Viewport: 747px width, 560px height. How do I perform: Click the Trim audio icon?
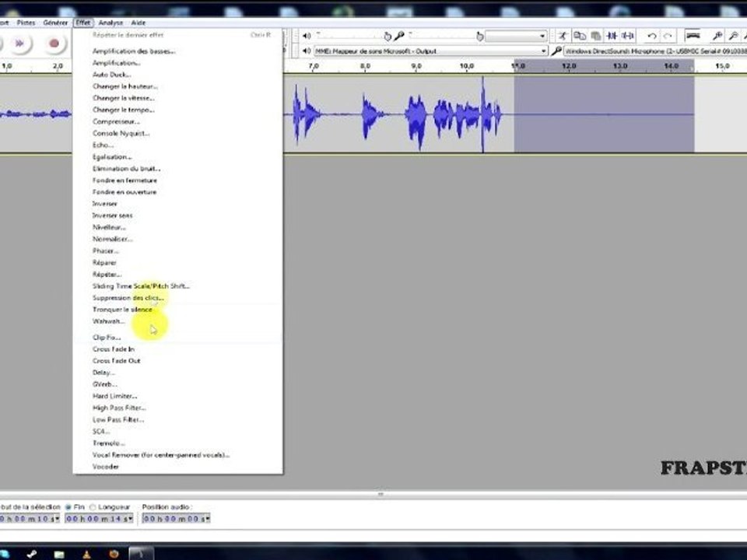612,36
